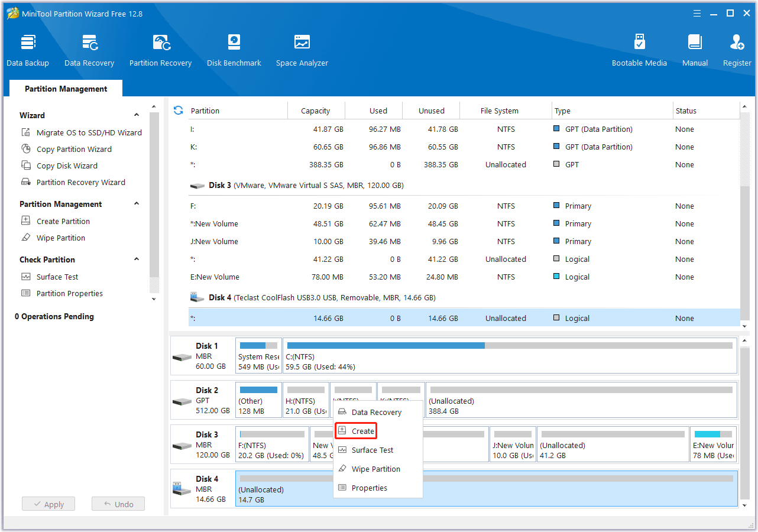This screenshot has width=758, height=532.
Task: Choose Create in context menu
Action: coord(356,431)
